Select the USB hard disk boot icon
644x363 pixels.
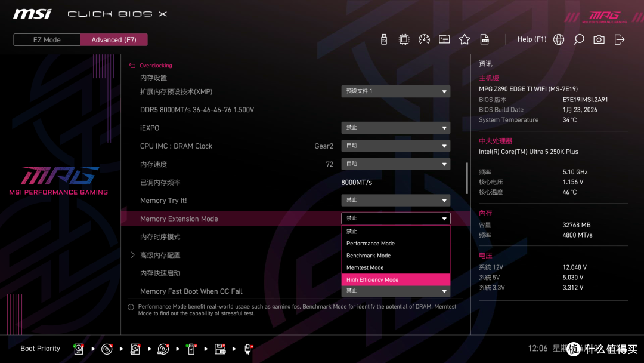point(135,349)
